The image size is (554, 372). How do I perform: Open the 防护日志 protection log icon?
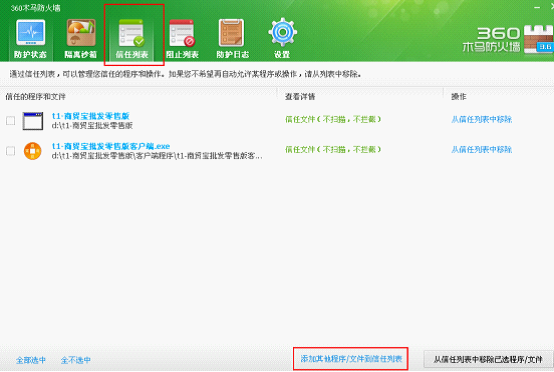pyautogui.click(x=232, y=39)
